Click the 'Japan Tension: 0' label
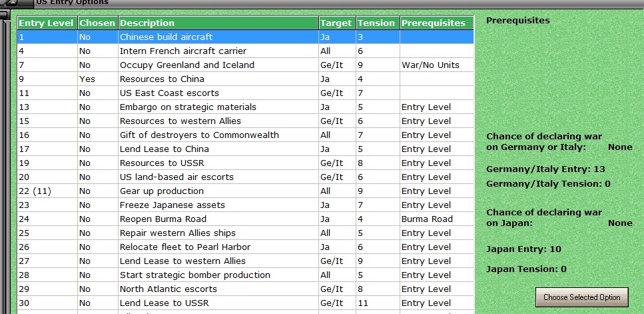The width and height of the screenshot is (644, 314). pos(526,269)
